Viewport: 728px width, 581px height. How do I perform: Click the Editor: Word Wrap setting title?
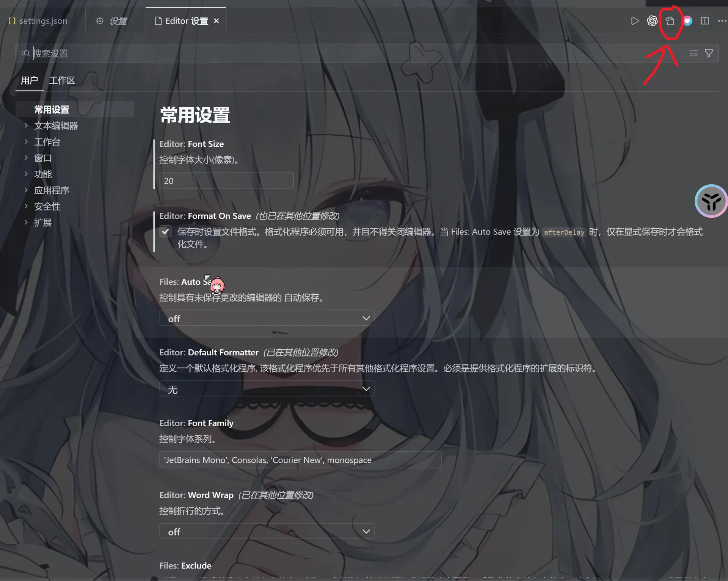tap(196, 495)
